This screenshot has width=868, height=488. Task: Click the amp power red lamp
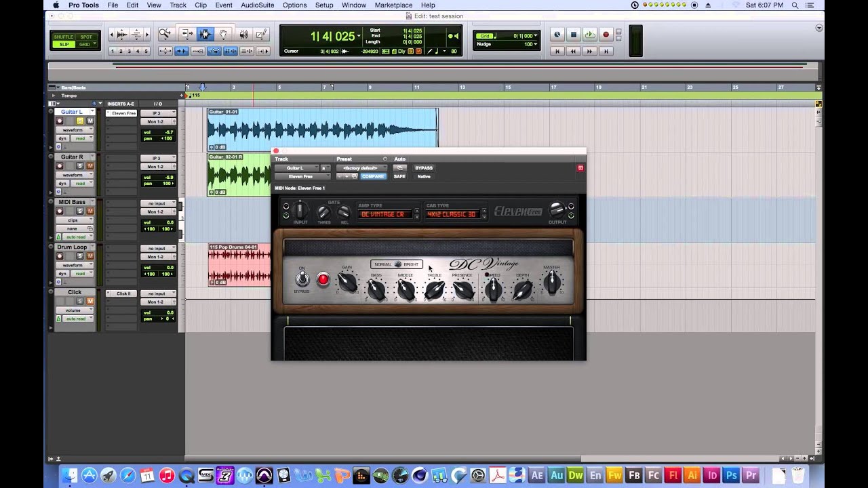[x=323, y=279]
